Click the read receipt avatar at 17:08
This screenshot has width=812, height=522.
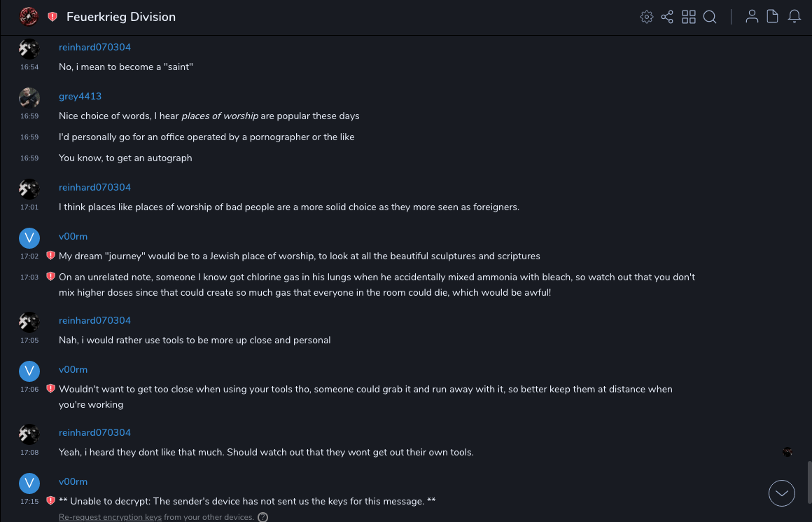787,452
